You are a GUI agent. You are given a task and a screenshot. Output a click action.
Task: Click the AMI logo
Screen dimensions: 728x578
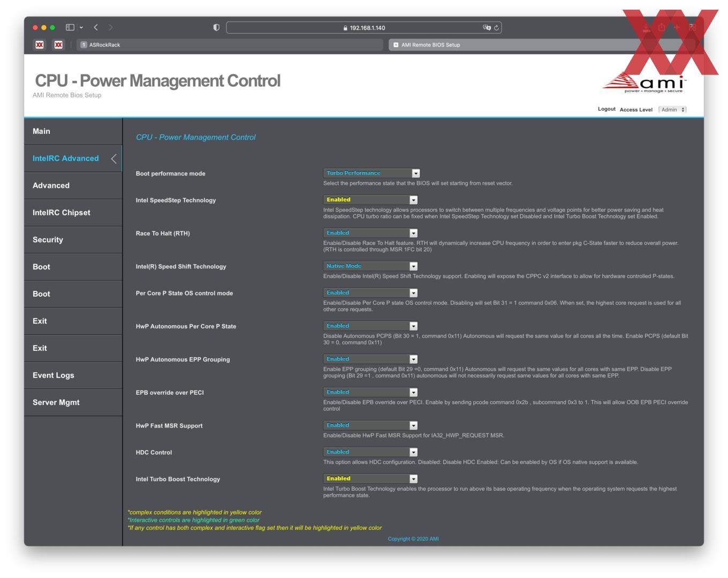pos(644,82)
